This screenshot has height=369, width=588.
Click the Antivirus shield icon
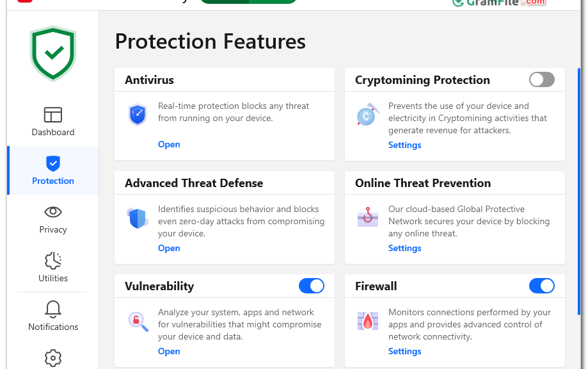[x=138, y=114]
